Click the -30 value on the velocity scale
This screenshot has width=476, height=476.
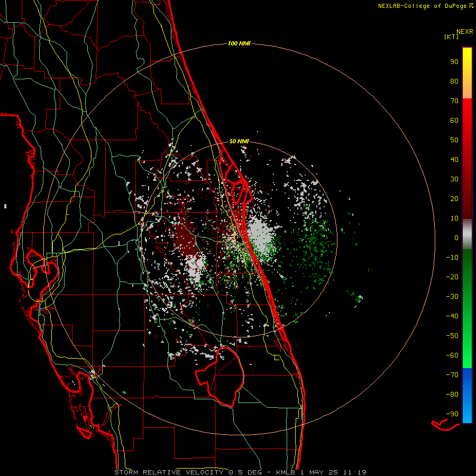point(452,297)
